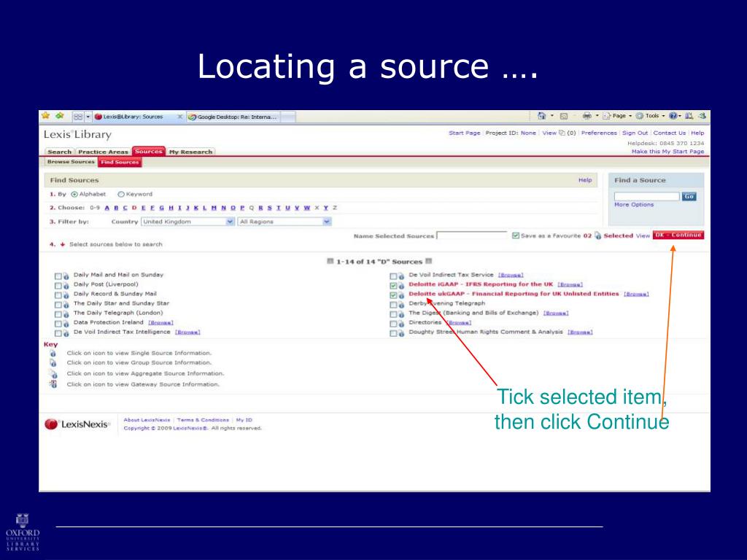
Task: Tick the Daily Telegraph (London) checkbox
Action: click(58, 314)
